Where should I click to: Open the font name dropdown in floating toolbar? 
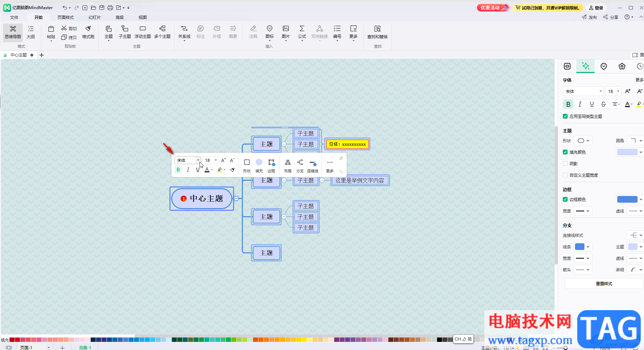pos(198,160)
